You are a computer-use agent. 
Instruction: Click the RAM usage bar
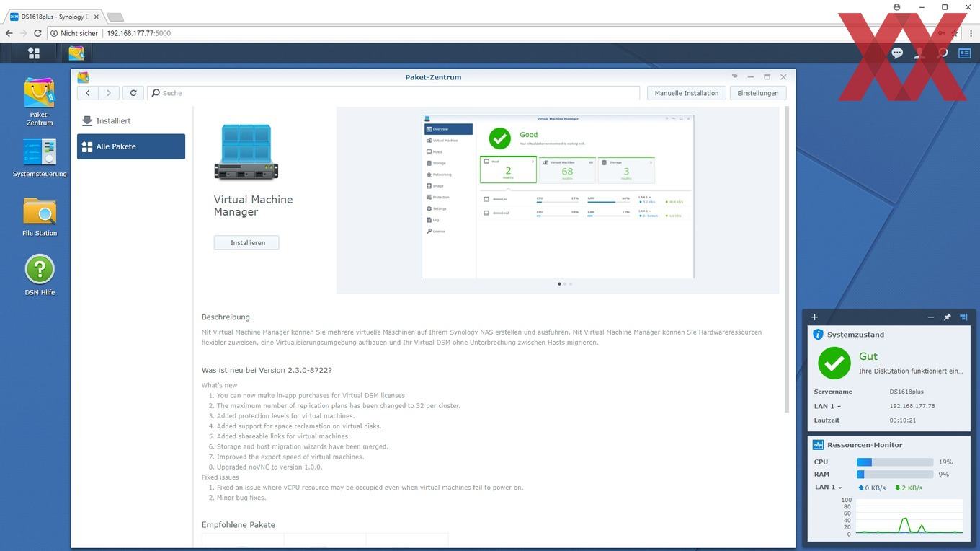pos(895,474)
